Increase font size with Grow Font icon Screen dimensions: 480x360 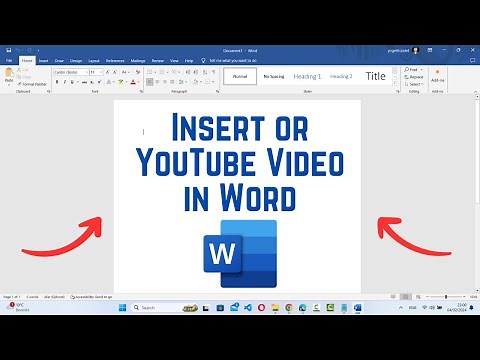(x=108, y=72)
